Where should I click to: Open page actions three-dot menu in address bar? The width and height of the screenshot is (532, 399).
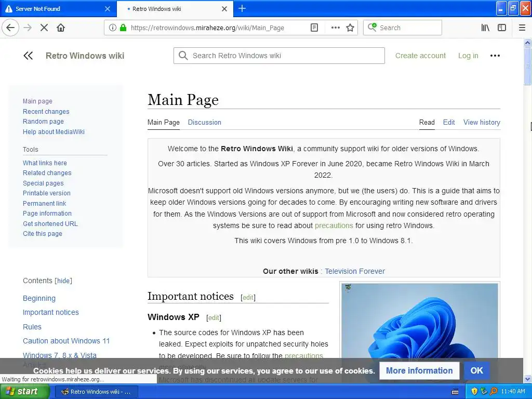point(335,28)
